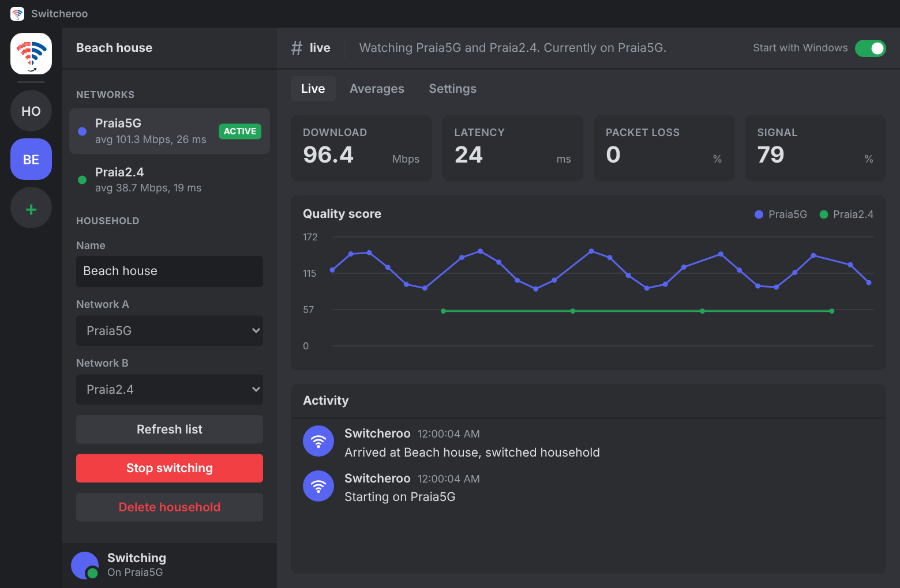Toggle Start with Windows switch
This screenshot has width=900, height=588.
coord(870,48)
